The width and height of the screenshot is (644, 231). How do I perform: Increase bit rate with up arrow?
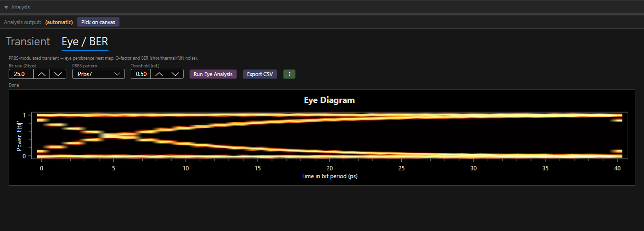[41, 74]
